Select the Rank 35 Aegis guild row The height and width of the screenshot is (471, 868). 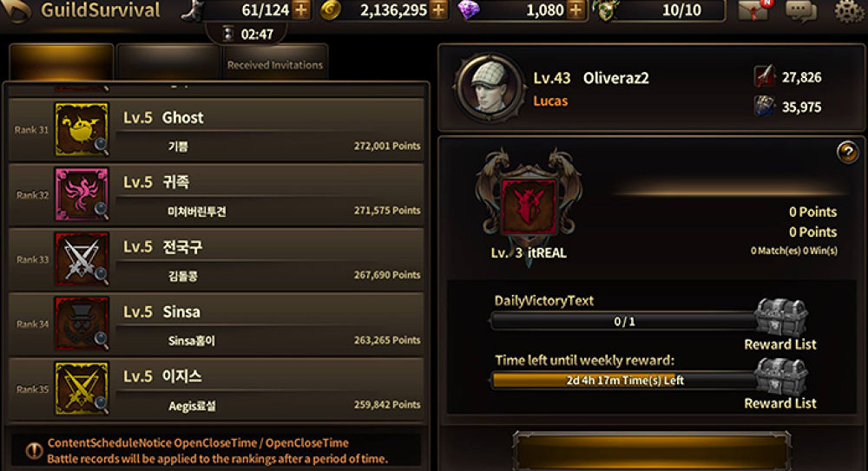tap(216, 389)
